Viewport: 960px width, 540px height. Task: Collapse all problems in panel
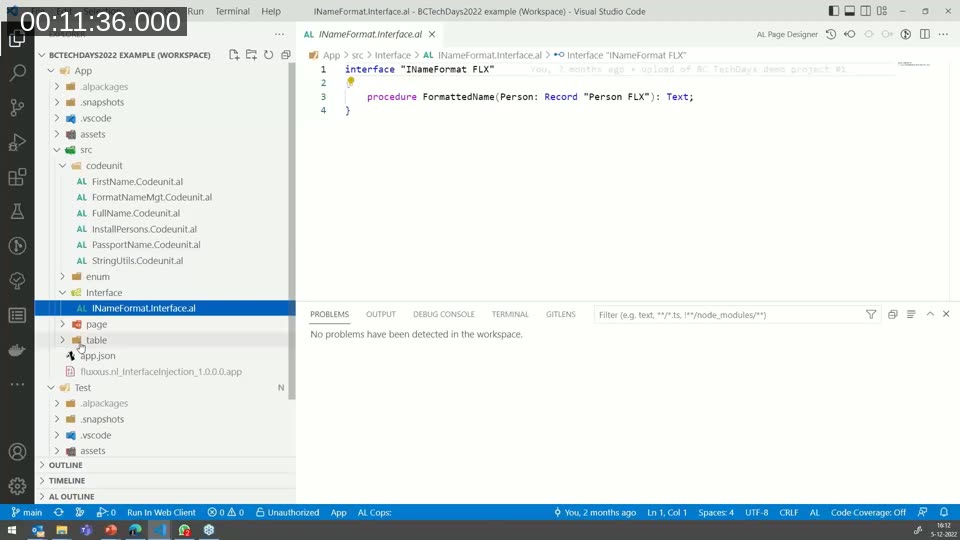pyautogui.click(x=893, y=314)
